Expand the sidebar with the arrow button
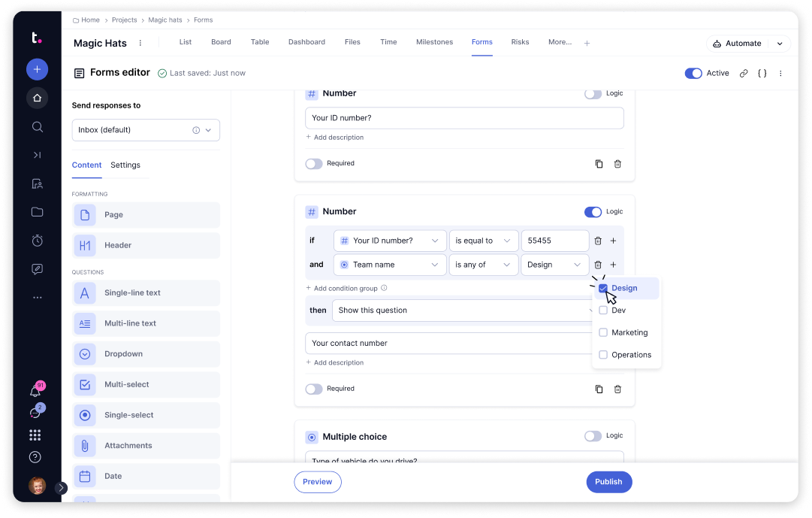Image resolution: width=812 pixels, height=518 pixels. click(x=61, y=487)
